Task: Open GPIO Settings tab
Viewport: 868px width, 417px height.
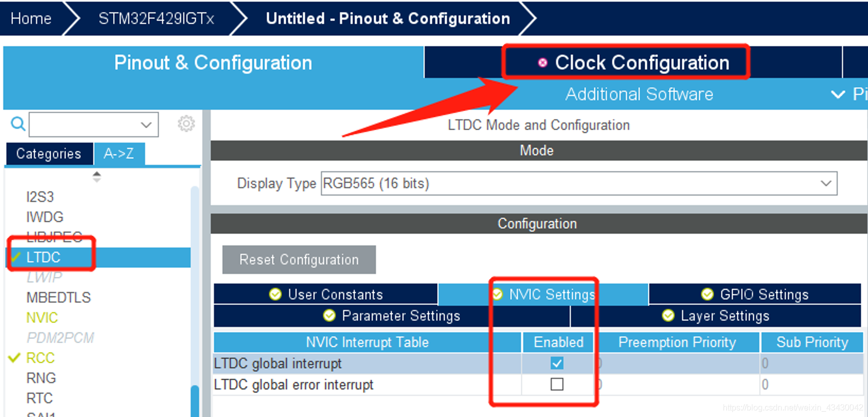Action: point(755,294)
